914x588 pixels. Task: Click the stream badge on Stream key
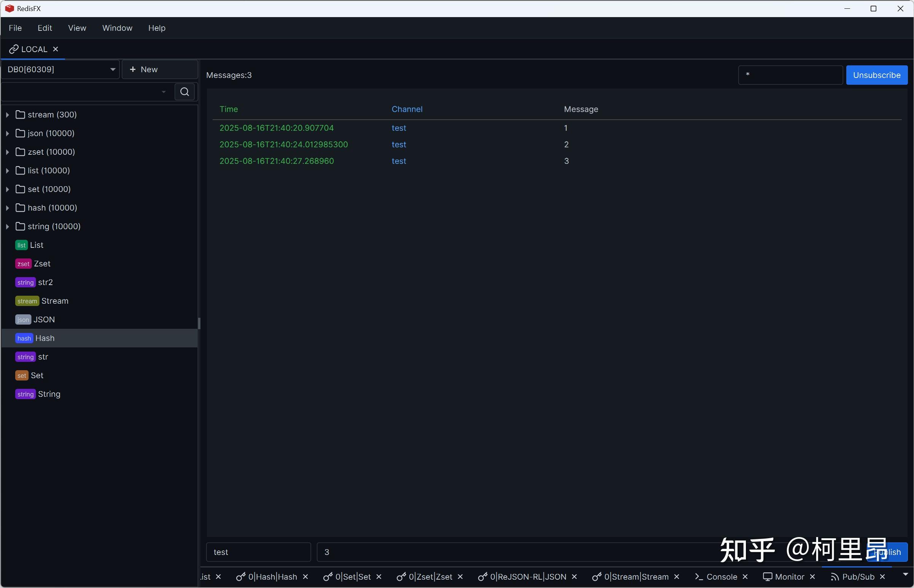tap(27, 301)
